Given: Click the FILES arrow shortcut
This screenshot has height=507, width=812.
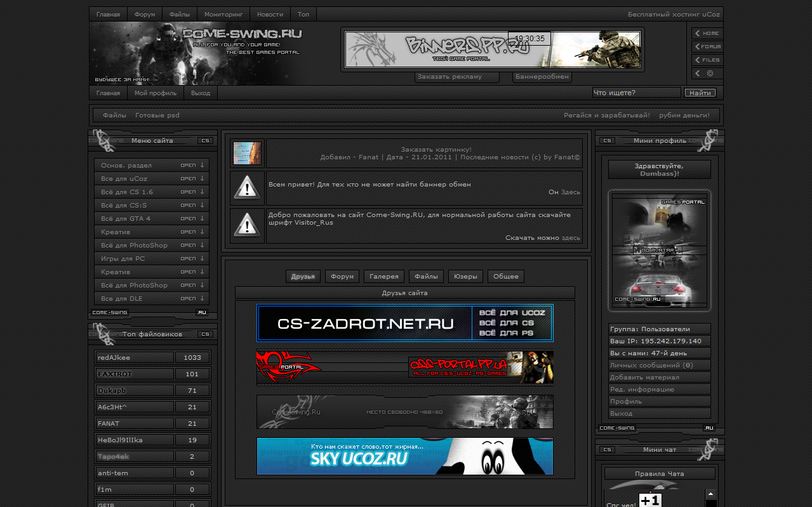Looking at the screenshot, I should tap(707, 60).
